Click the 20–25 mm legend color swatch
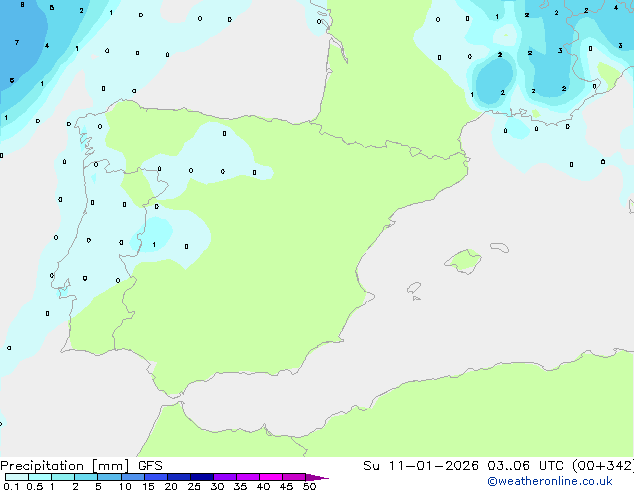The width and height of the screenshot is (634, 490). click(178, 477)
